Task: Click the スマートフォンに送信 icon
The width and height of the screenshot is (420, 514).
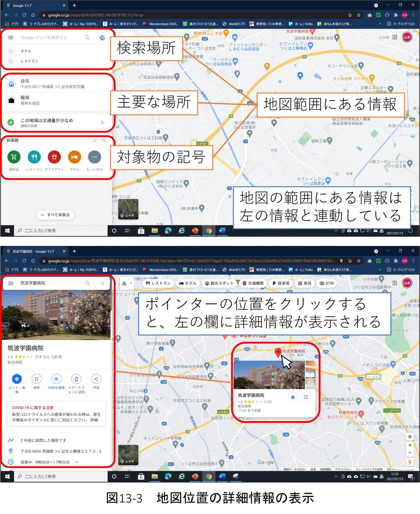Action: coord(76,379)
